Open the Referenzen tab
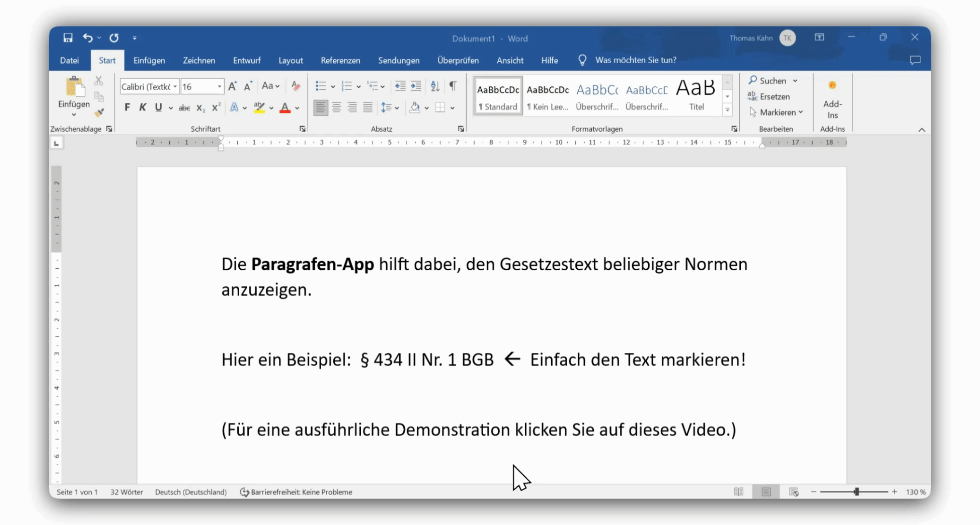Viewport: 980px width, 525px height. tap(340, 60)
